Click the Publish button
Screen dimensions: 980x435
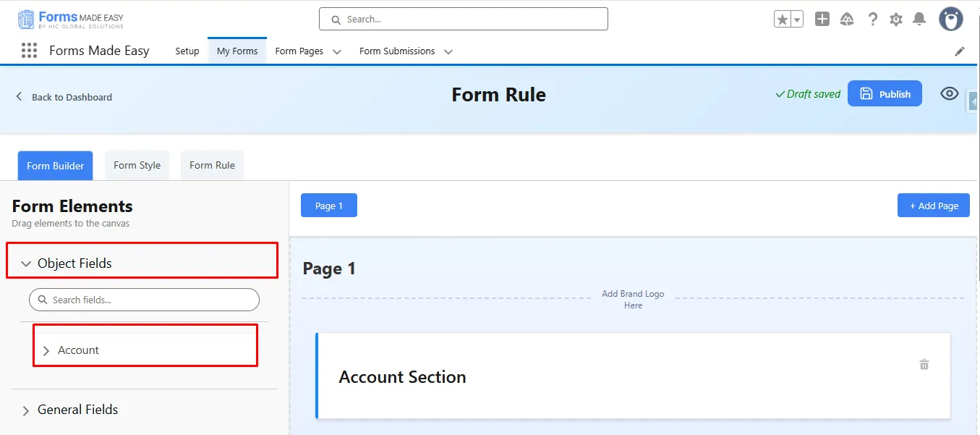(885, 94)
